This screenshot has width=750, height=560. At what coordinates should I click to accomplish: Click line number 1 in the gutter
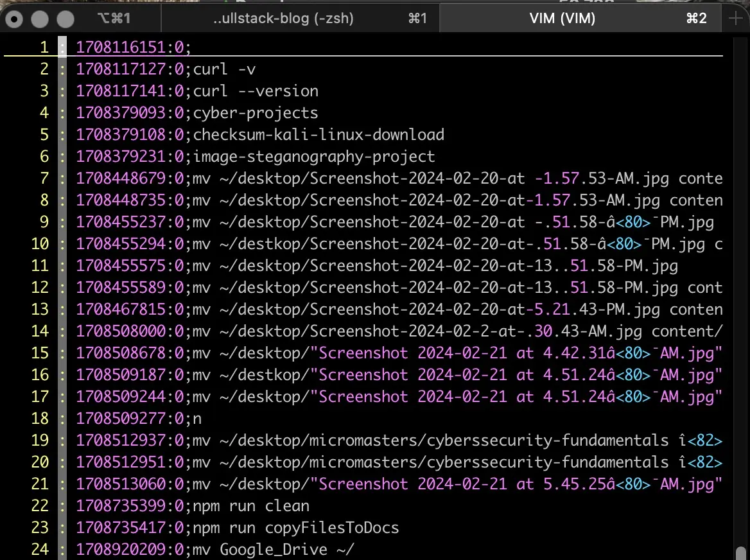44,47
